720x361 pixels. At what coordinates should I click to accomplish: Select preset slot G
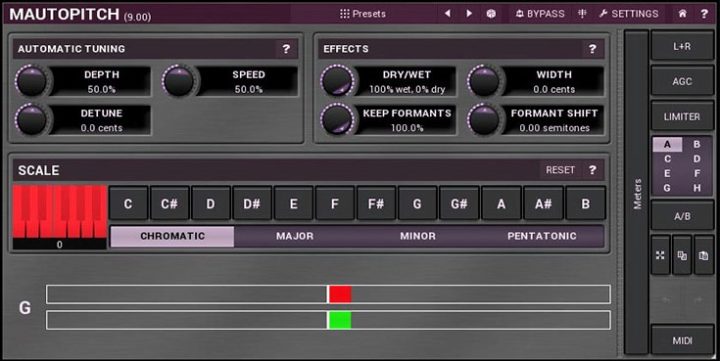[x=667, y=188]
